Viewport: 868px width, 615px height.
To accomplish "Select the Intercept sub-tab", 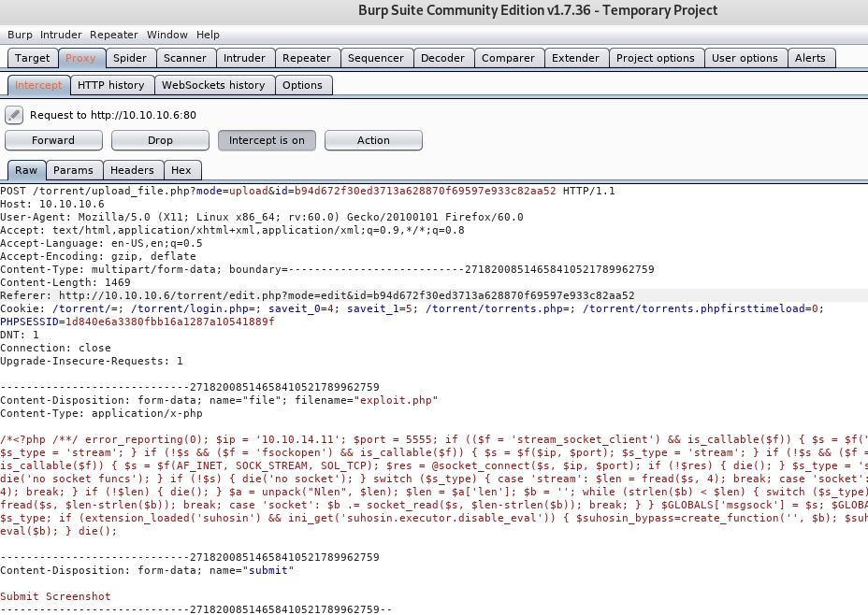I will (x=38, y=85).
